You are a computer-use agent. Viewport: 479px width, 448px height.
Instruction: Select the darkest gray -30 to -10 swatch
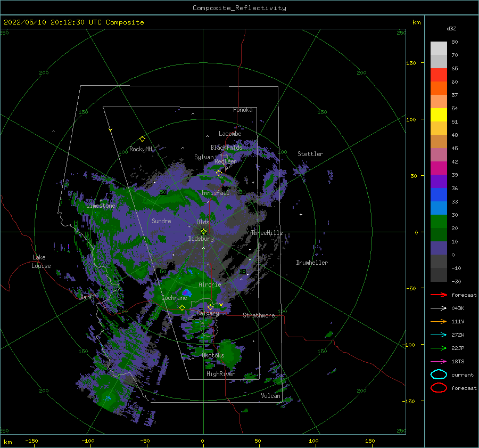click(x=439, y=275)
